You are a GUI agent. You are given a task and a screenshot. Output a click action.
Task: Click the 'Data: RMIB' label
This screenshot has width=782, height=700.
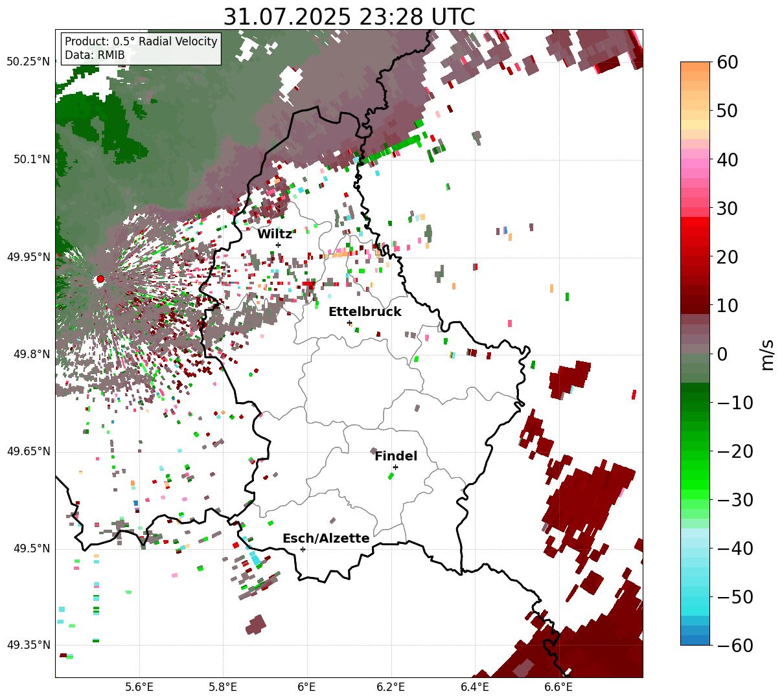click(95, 56)
